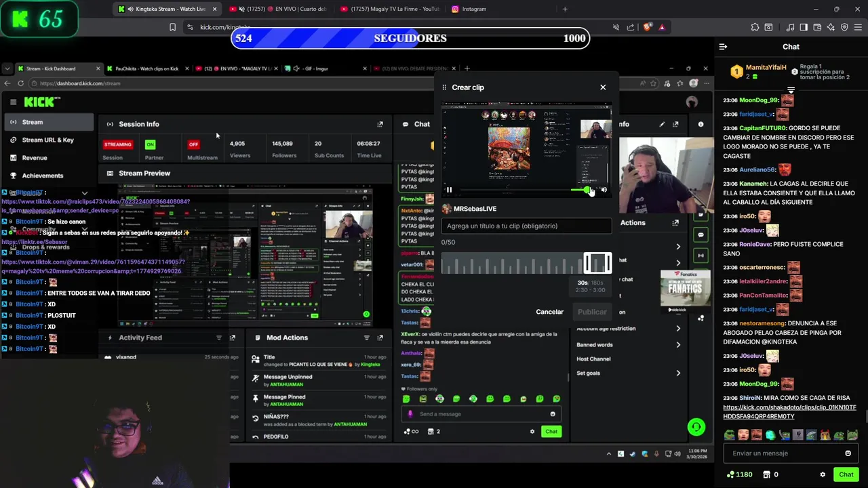Mute the clip preview volume

(604, 190)
